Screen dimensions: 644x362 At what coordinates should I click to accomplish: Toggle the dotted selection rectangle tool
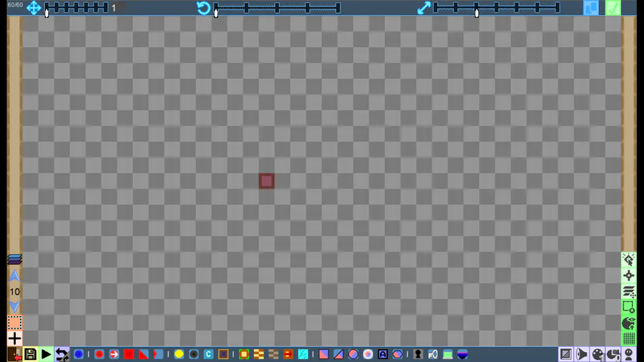pos(15,323)
